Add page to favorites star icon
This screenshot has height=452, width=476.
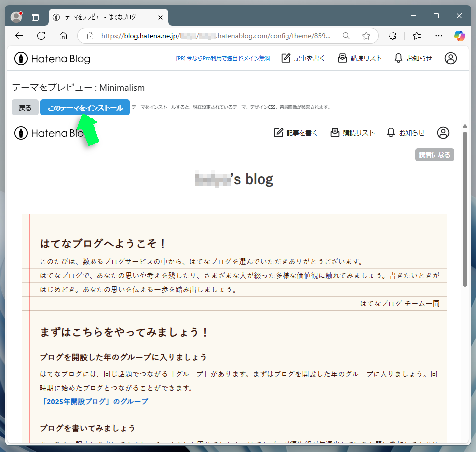point(366,36)
